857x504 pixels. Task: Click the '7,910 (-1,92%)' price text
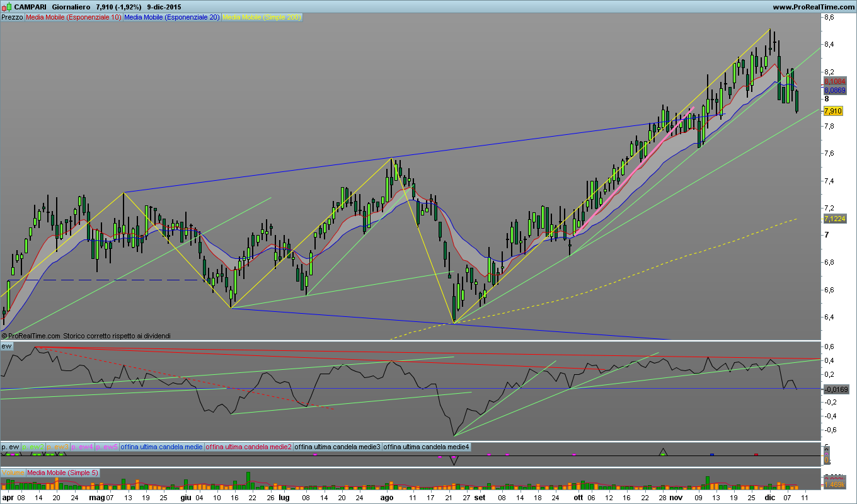click(119, 6)
